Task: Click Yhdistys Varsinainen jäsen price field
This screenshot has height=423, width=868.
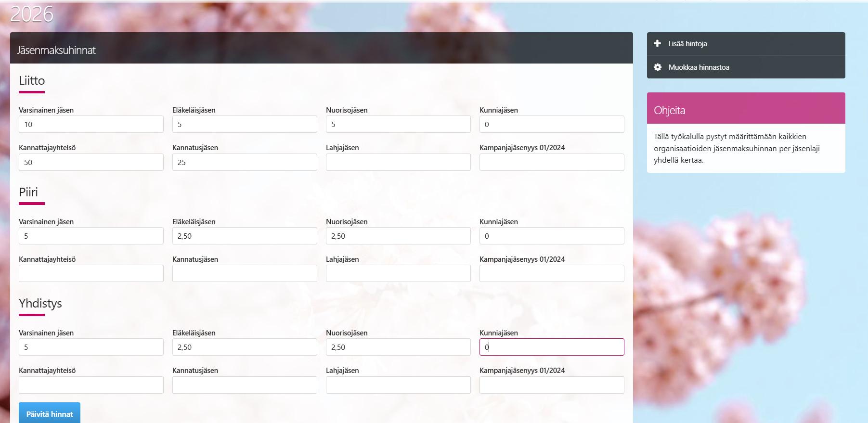Action: click(x=91, y=347)
